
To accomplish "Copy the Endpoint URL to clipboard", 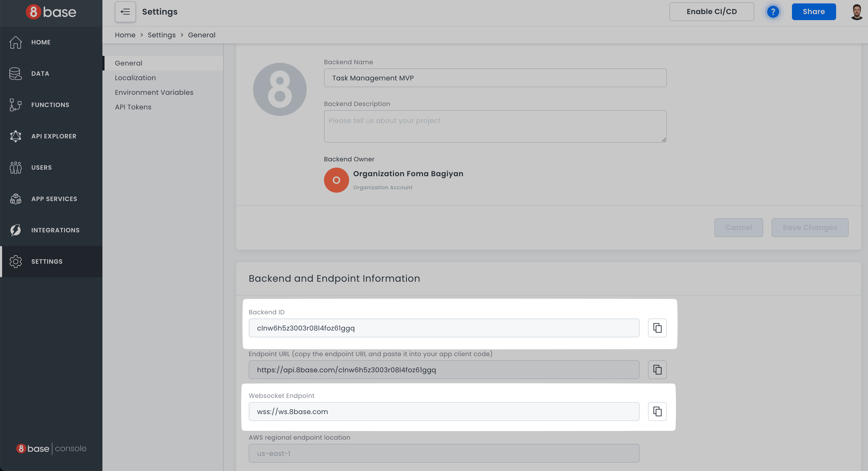I will [x=657, y=369].
